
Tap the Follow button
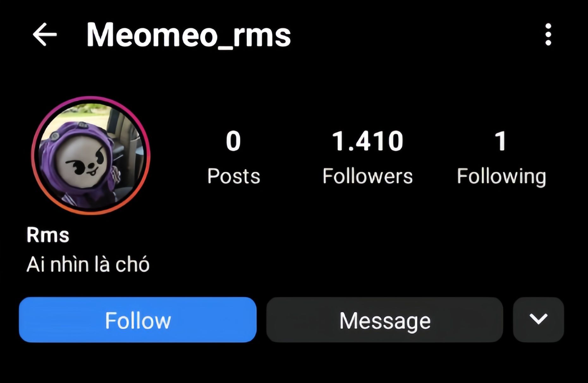click(x=138, y=319)
